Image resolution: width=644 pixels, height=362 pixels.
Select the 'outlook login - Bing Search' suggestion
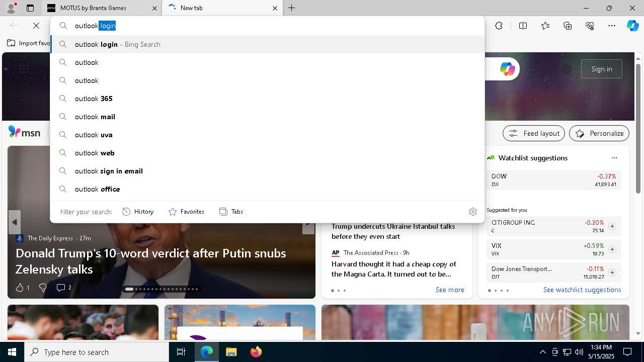pyautogui.click(x=267, y=44)
